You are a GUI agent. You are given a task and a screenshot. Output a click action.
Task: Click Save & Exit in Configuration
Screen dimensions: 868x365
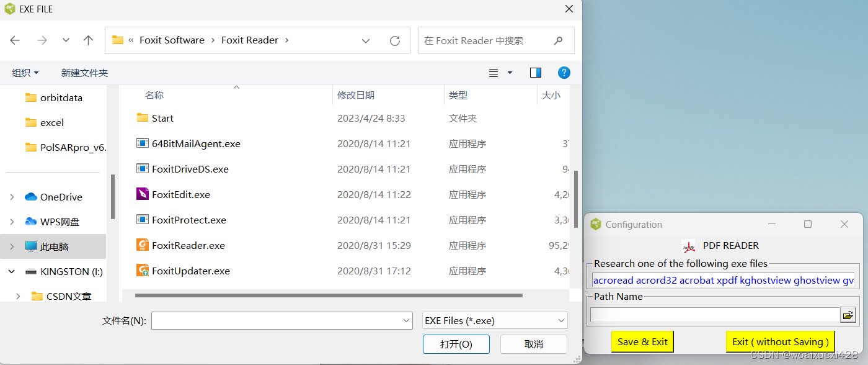tap(642, 341)
